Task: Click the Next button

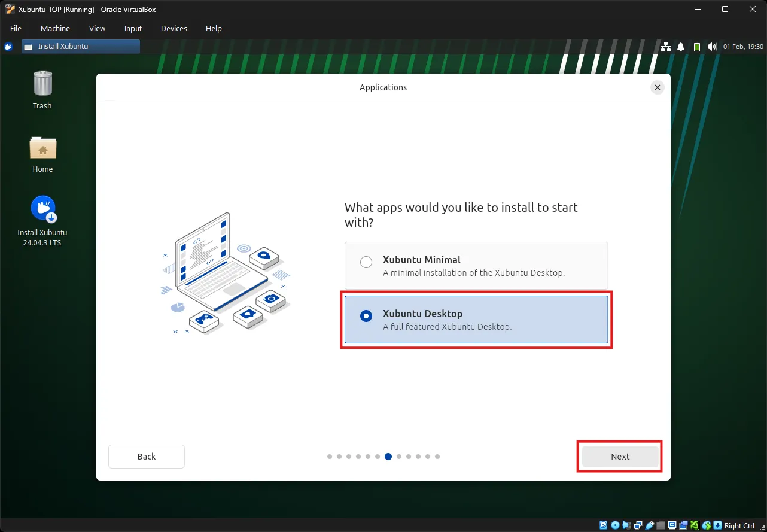Action: 620,457
